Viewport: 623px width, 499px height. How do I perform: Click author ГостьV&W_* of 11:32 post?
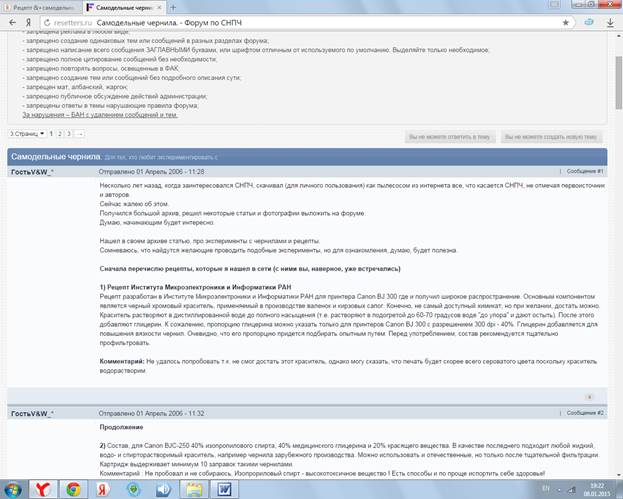pyautogui.click(x=32, y=414)
